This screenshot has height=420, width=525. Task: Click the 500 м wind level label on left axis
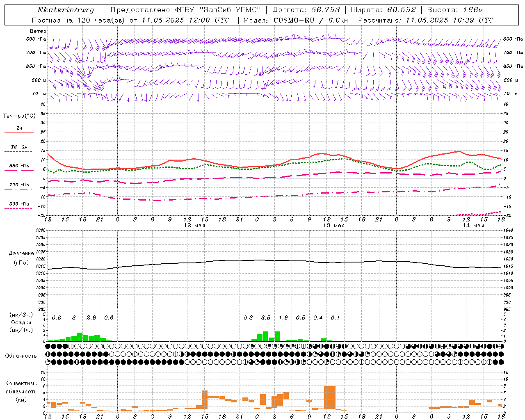coord(39,80)
